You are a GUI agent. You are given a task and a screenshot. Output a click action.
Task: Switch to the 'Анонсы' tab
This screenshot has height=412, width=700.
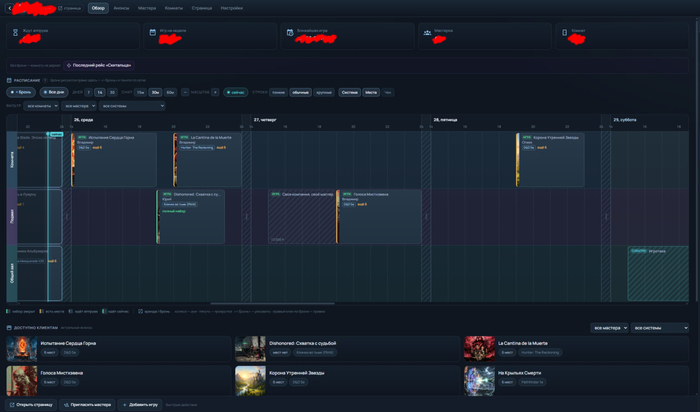click(x=121, y=8)
